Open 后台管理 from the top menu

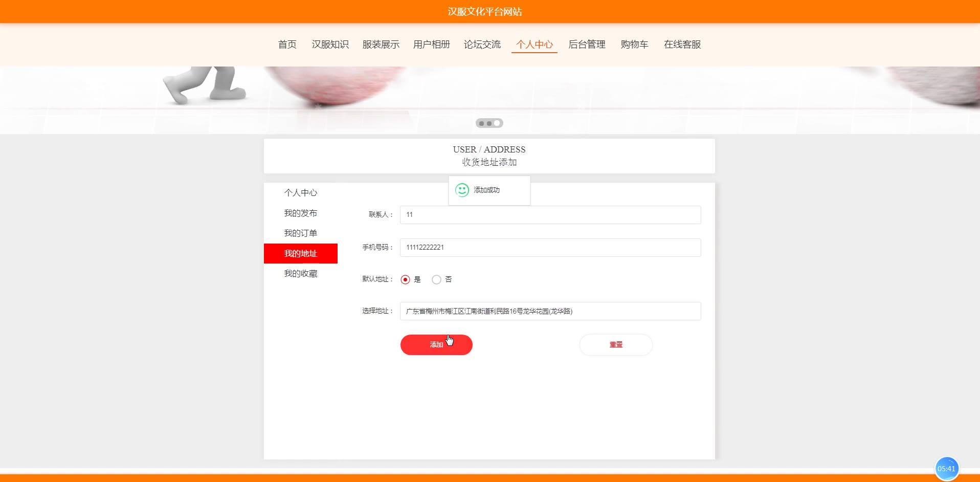pos(587,45)
